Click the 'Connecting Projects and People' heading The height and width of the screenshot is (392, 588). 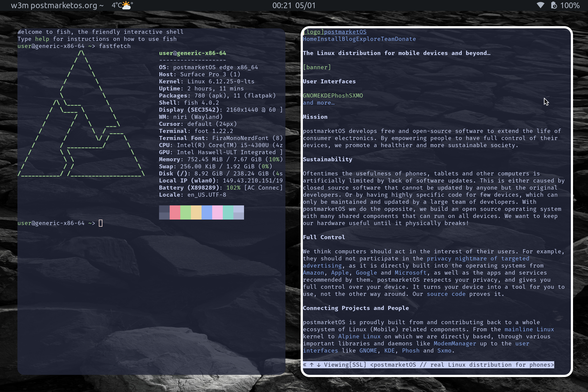(x=356, y=308)
